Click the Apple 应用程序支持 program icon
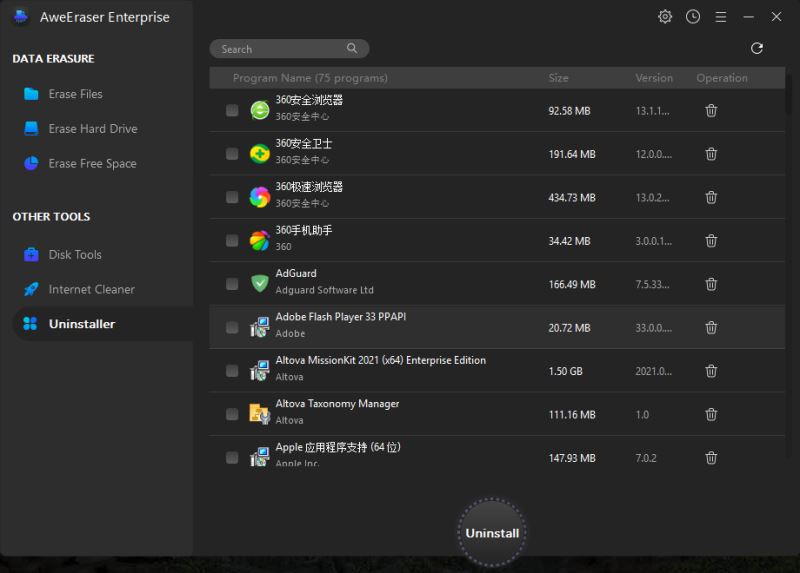 (260, 457)
